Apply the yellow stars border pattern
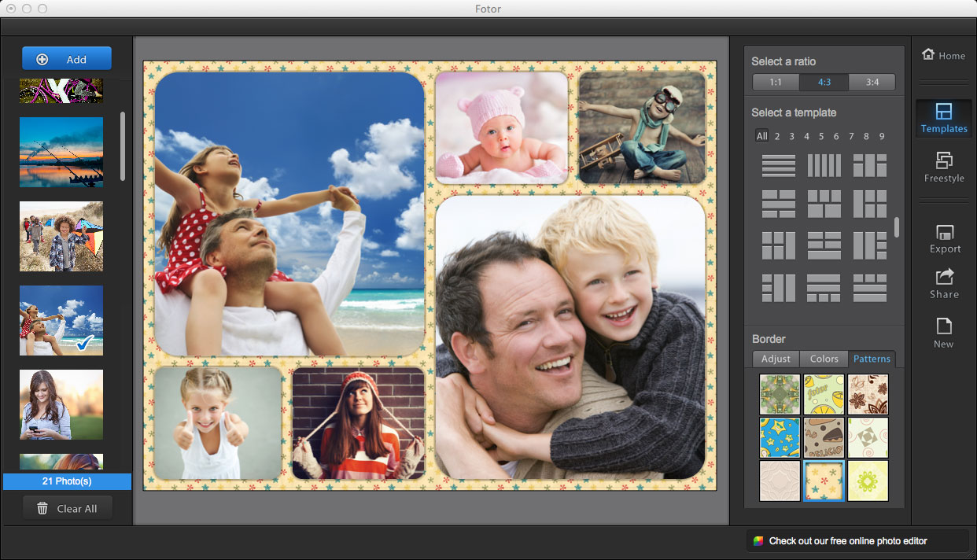Image resolution: width=977 pixels, height=560 pixels. click(x=824, y=481)
